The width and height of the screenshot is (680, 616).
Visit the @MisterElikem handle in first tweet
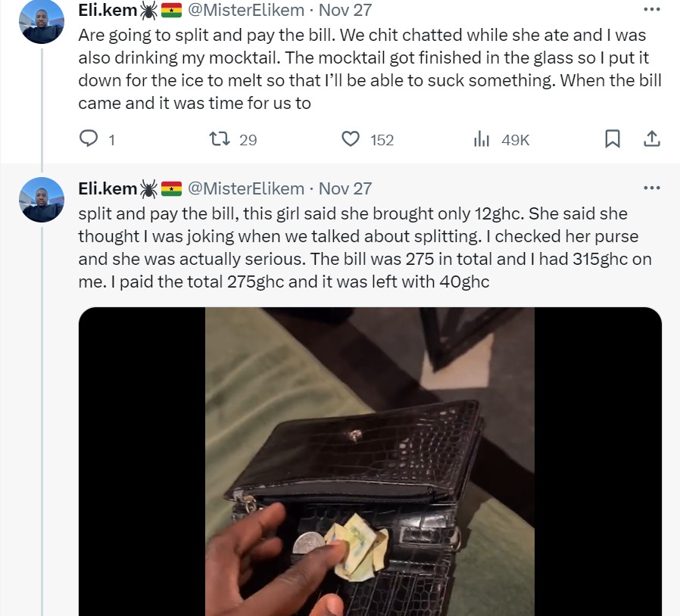(246, 10)
